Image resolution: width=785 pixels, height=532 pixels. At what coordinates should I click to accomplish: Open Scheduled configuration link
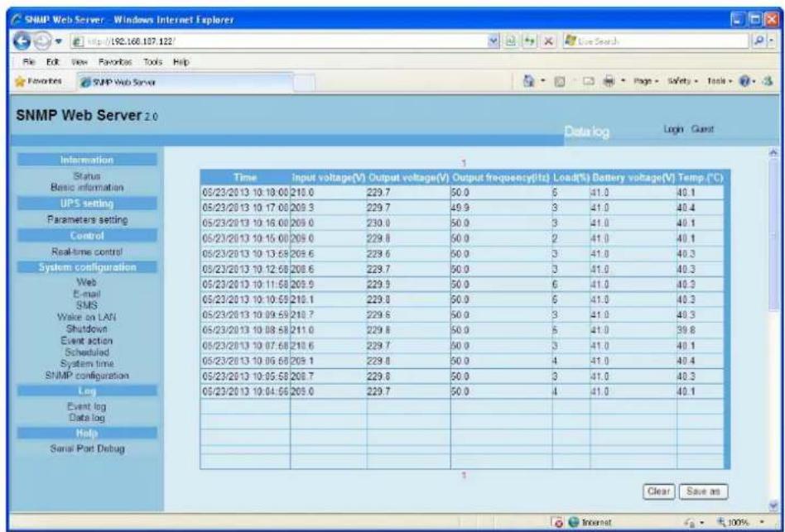point(87,352)
